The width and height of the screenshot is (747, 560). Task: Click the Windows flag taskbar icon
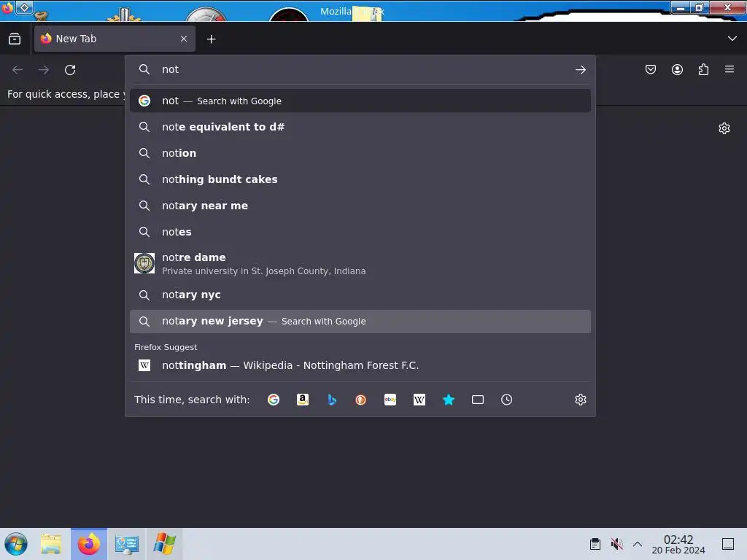[164, 544]
